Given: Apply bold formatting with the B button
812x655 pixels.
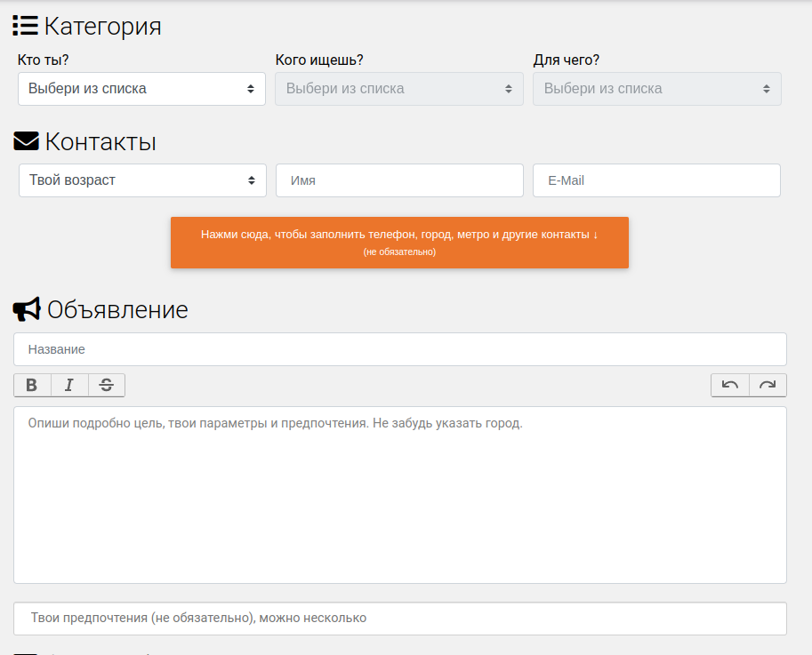Looking at the screenshot, I should point(32,385).
